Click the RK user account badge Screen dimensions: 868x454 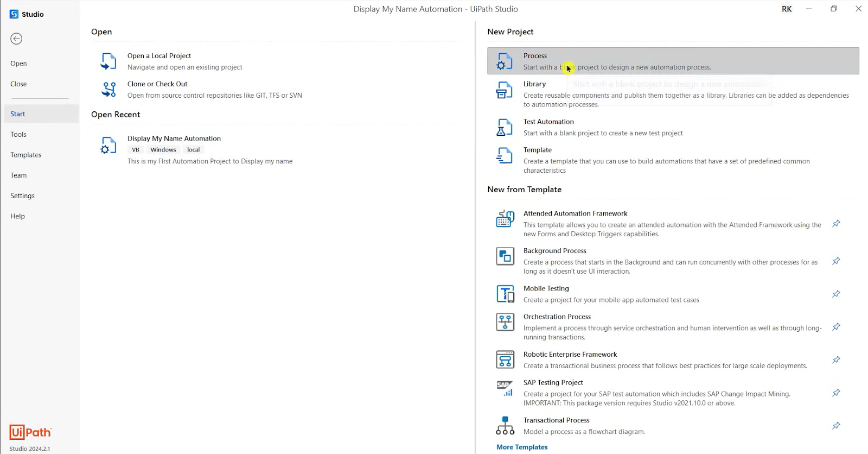787,9
